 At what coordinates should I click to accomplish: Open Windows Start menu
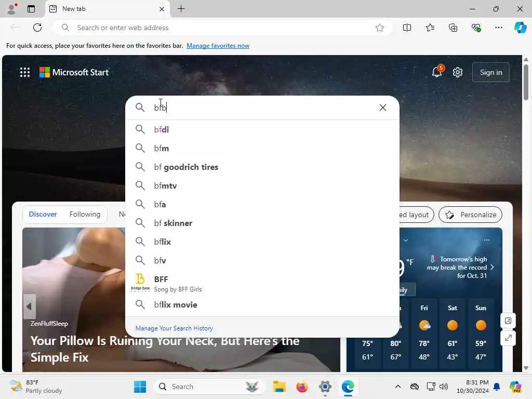(140, 387)
